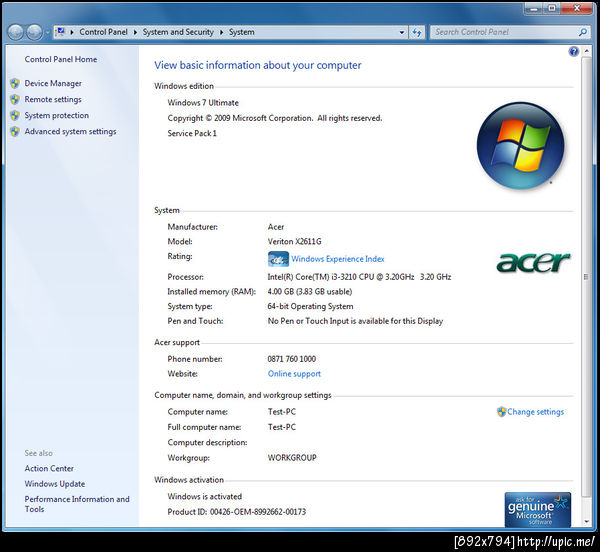Click the shield icon beside System protection

(15, 116)
